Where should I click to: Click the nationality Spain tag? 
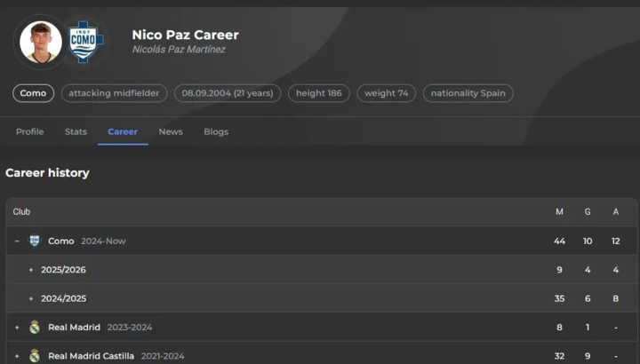point(468,93)
